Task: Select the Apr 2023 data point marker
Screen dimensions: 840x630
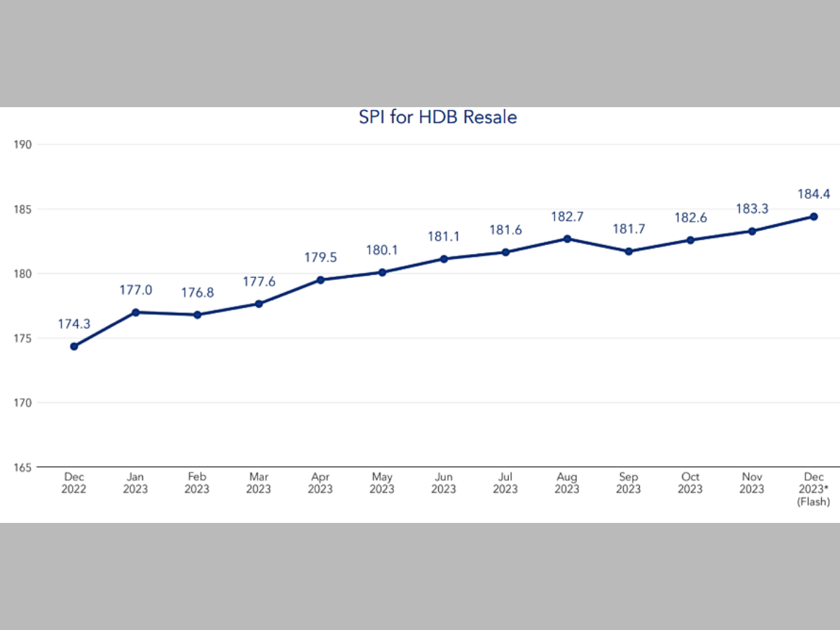Action: [321, 280]
